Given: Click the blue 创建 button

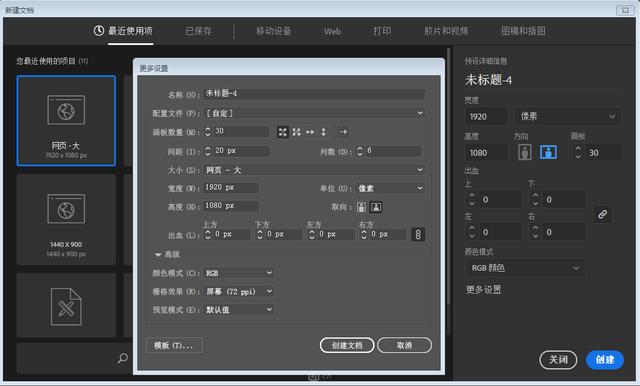Looking at the screenshot, I should click(x=604, y=359).
